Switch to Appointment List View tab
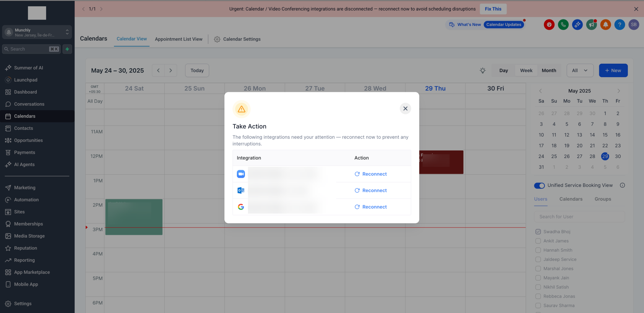The image size is (644, 313). pyautogui.click(x=178, y=39)
